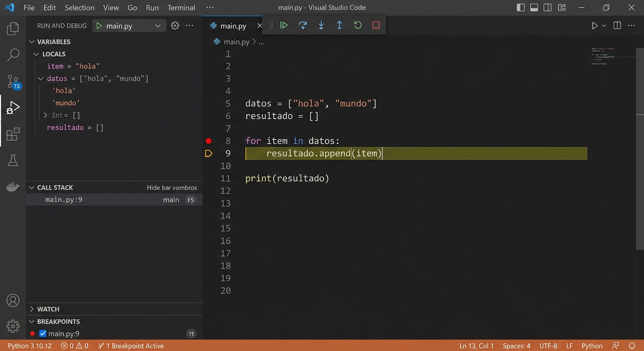Open the Selection menu
The height and width of the screenshot is (351, 644).
pyautogui.click(x=80, y=8)
